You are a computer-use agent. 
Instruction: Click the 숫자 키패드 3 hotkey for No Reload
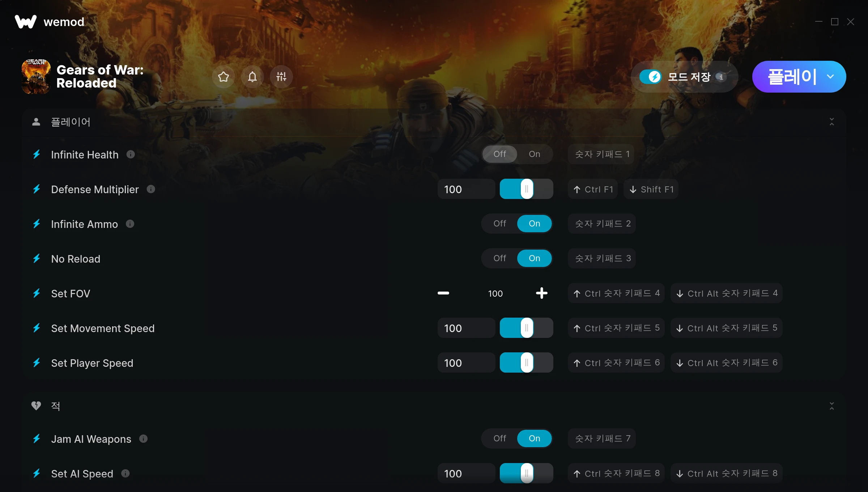(602, 258)
